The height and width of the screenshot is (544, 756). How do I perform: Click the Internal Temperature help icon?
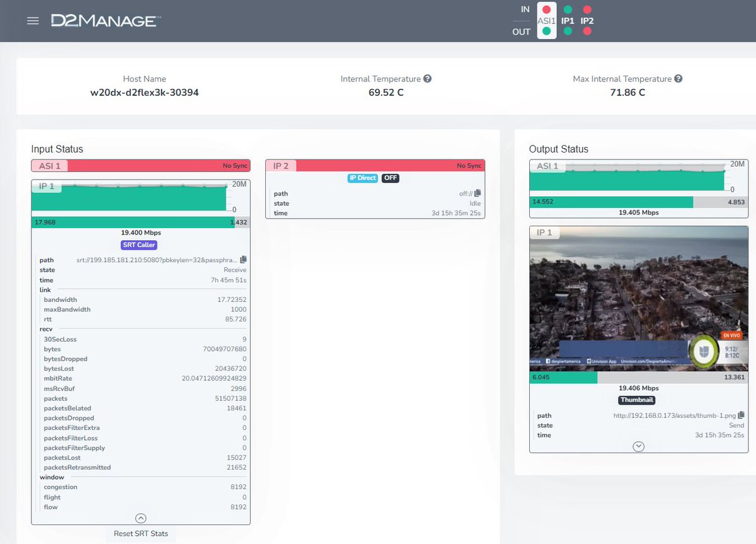pos(427,79)
